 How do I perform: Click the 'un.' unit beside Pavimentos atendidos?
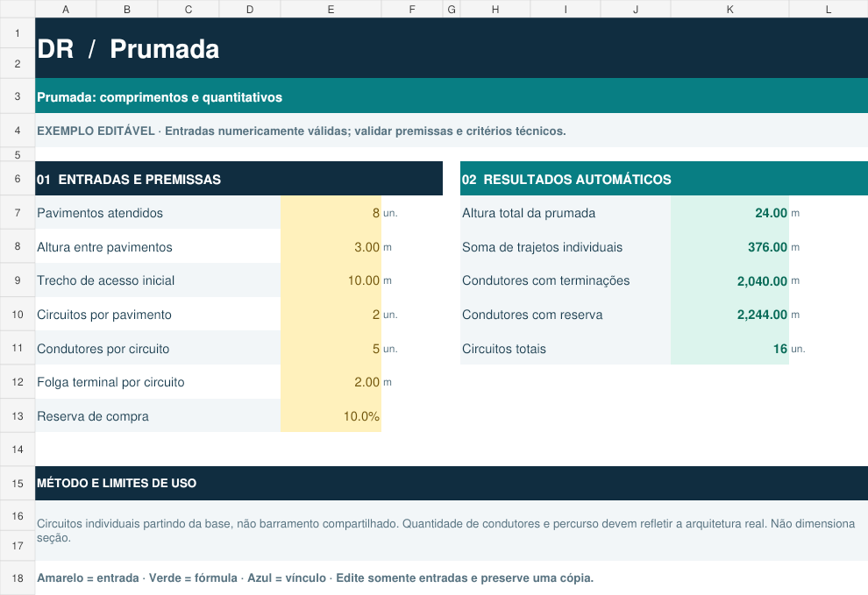pos(390,213)
